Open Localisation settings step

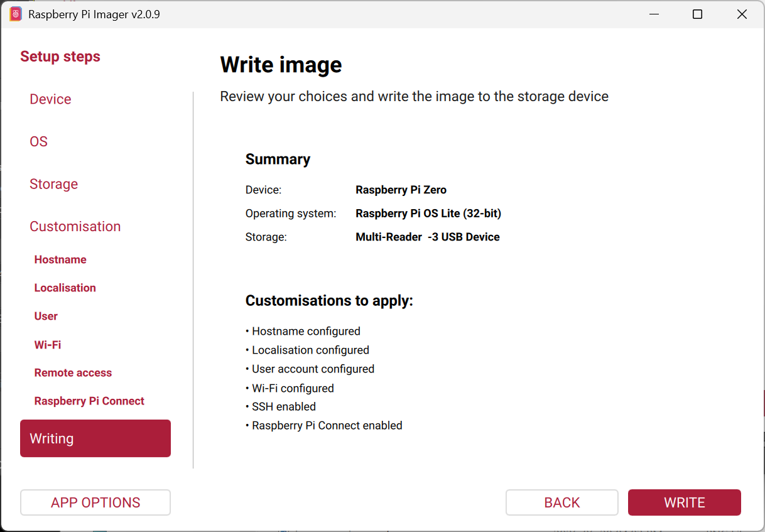tap(65, 288)
